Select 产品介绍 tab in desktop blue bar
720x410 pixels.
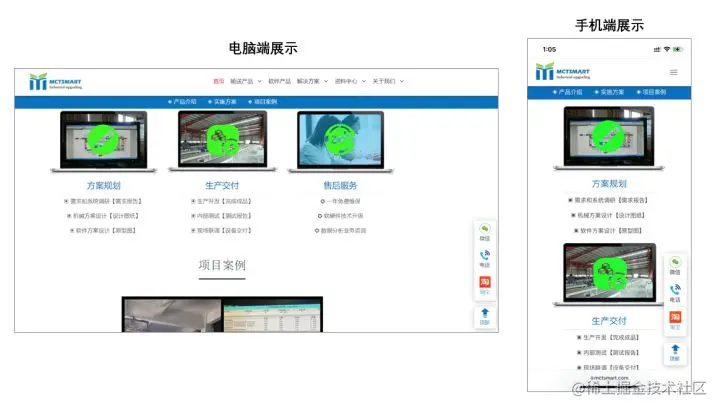(182, 102)
